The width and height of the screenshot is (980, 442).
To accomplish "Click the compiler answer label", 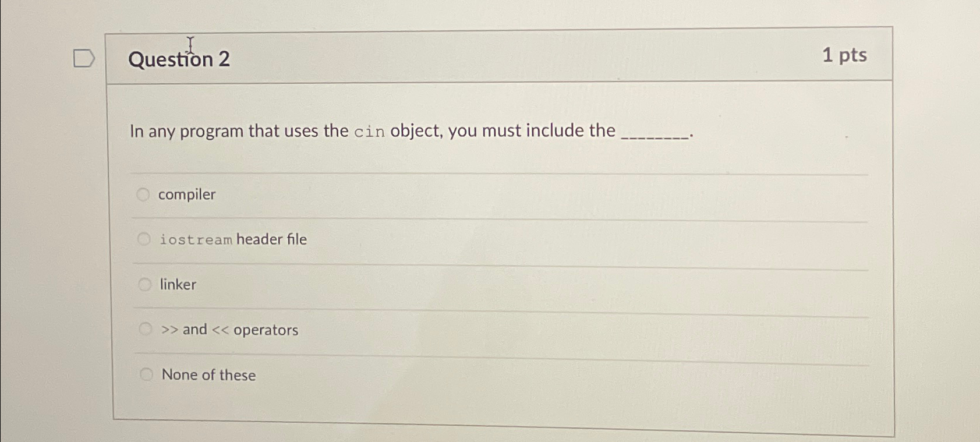I will point(187,195).
